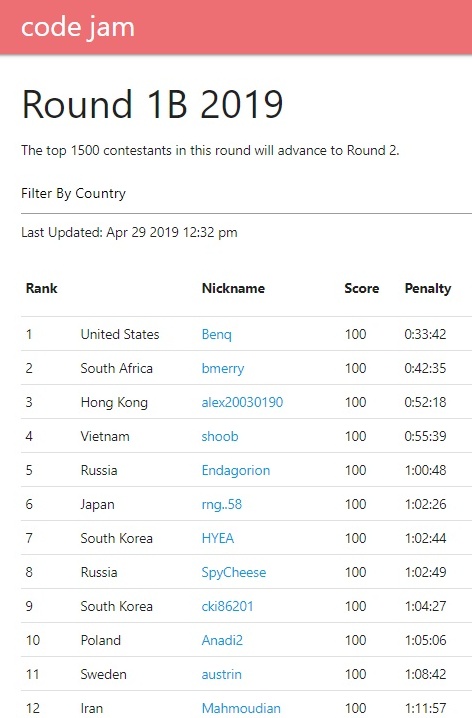Click the Nickname column header
This screenshot has height=718, width=472.
[x=233, y=288]
